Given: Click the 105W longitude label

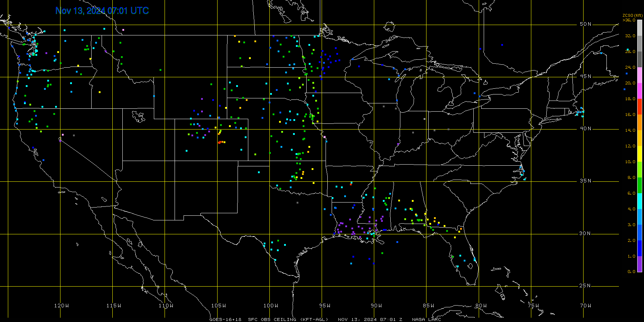Looking at the screenshot, I should click(218, 306).
